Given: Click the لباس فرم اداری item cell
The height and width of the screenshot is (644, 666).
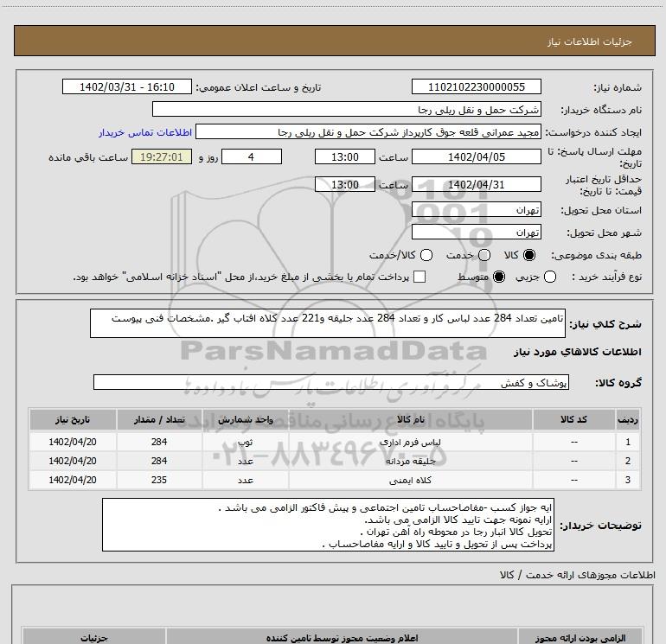Looking at the screenshot, I should click(x=410, y=442).
